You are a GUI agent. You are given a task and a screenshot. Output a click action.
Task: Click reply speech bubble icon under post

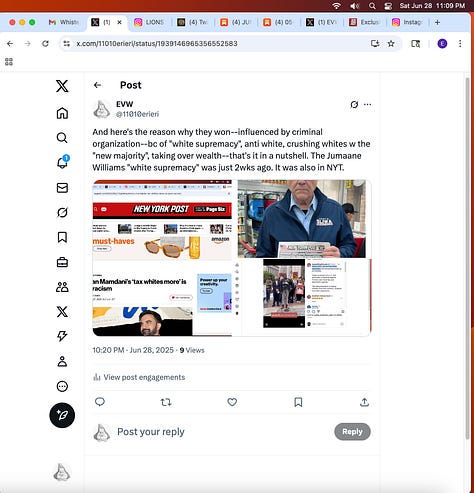tap(100, 402)
